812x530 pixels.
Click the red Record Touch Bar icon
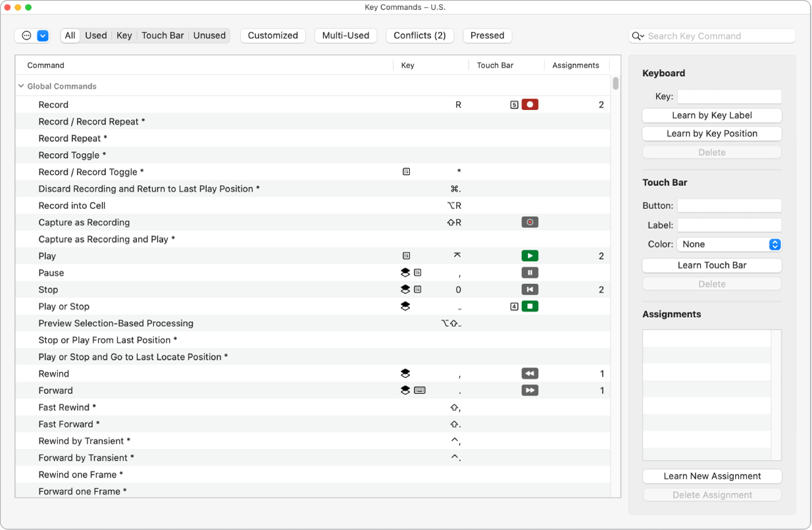[530, 105]
